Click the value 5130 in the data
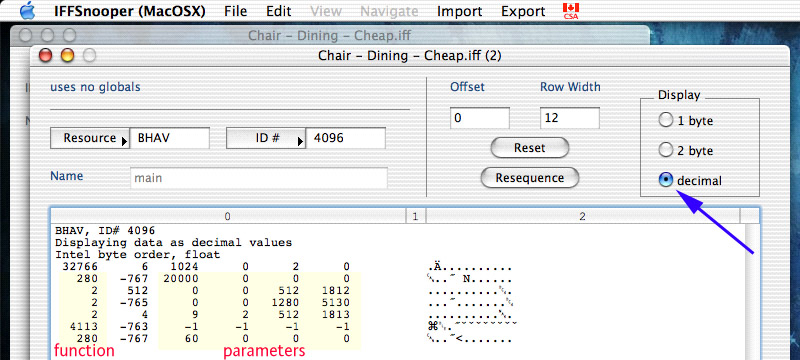This screenshot has width=800, height=360. coord(336,302)
